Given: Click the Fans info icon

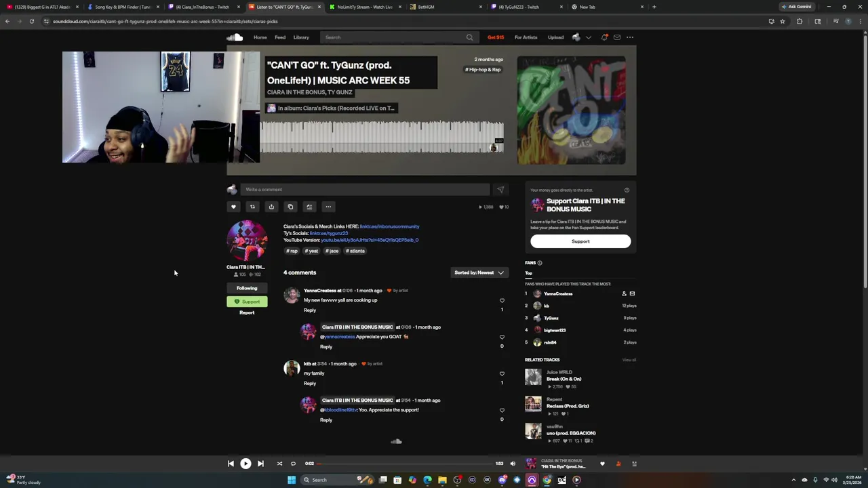Looking at the screenshot, I should point(540,263).
